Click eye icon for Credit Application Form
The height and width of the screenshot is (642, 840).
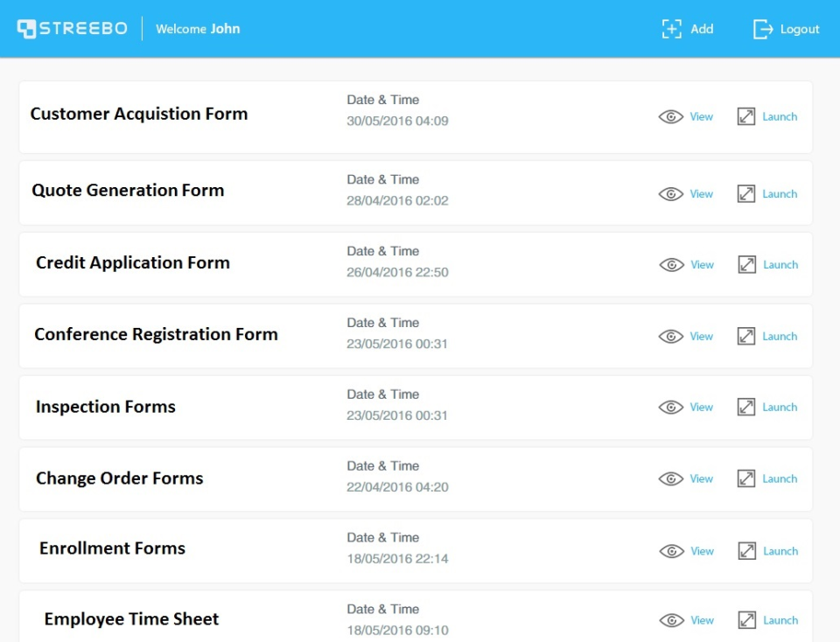tap(672, 264)
